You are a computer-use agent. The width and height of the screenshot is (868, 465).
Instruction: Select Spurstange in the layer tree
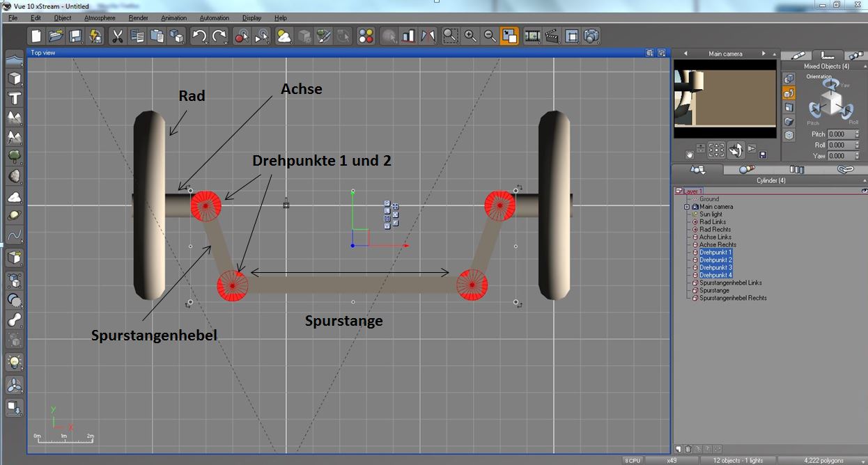pyautogui.click(x=715, y=290)
